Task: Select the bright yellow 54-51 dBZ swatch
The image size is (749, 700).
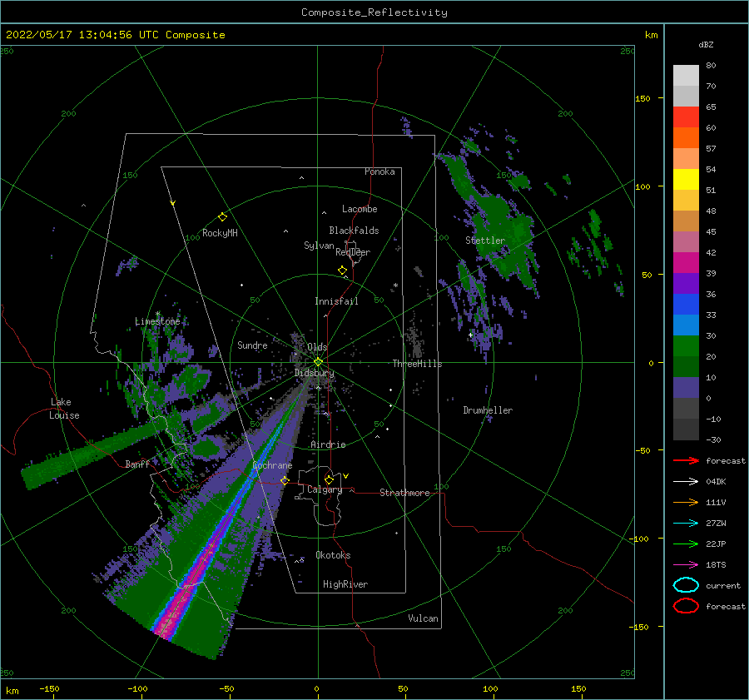Action: tap(686, 180)
